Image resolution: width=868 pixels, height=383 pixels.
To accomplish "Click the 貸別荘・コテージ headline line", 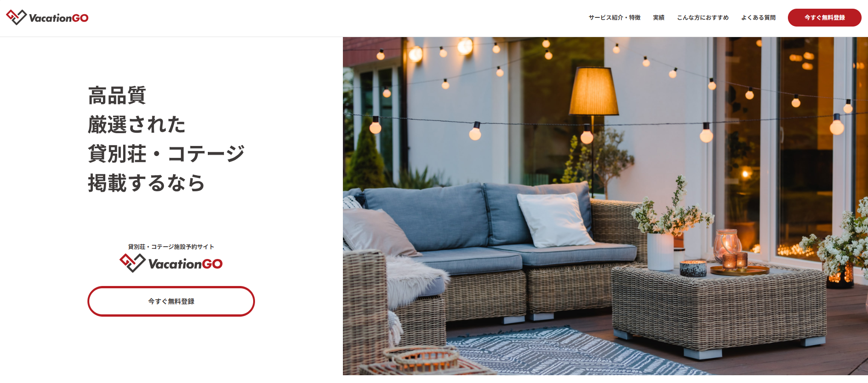I will pos(166,153).
